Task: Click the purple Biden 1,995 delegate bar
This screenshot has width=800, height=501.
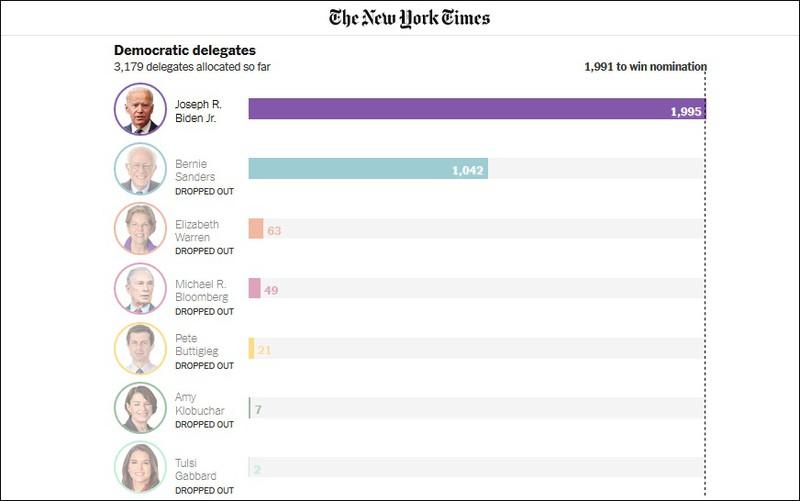Action: tap(477, 109)
